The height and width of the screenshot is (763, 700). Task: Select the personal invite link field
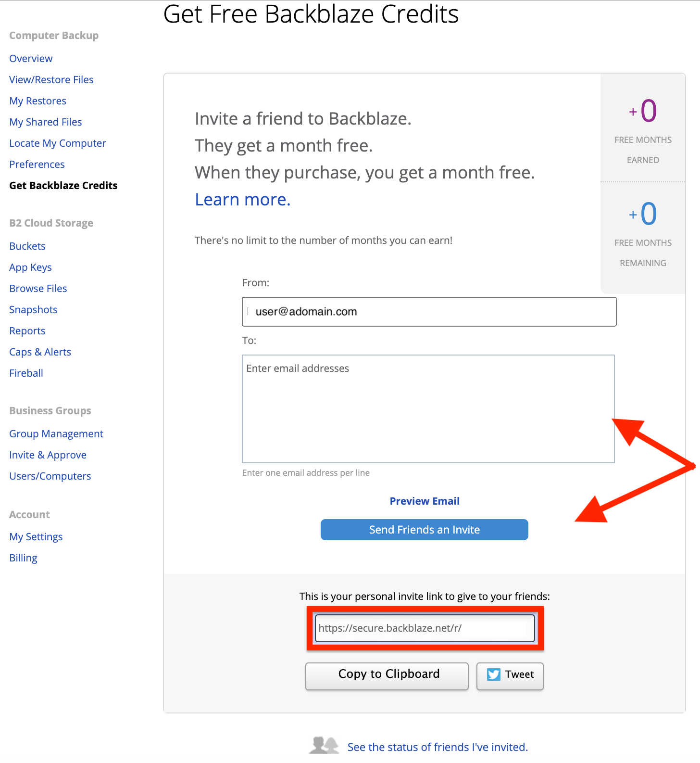pos(425,628)
